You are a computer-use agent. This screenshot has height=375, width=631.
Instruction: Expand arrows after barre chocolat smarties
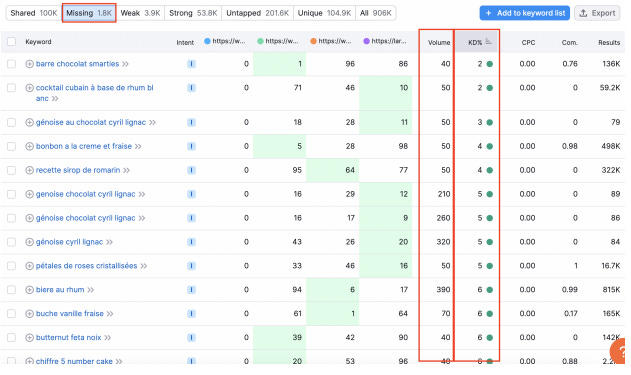[126, 64]
